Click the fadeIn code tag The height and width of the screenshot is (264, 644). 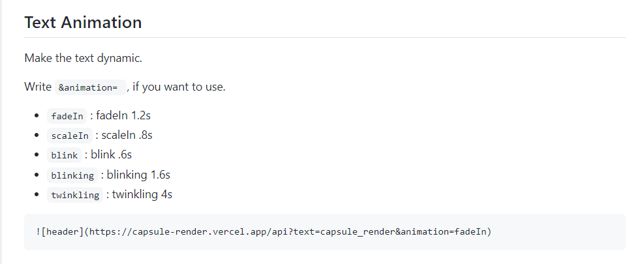(x=67, y=116)
